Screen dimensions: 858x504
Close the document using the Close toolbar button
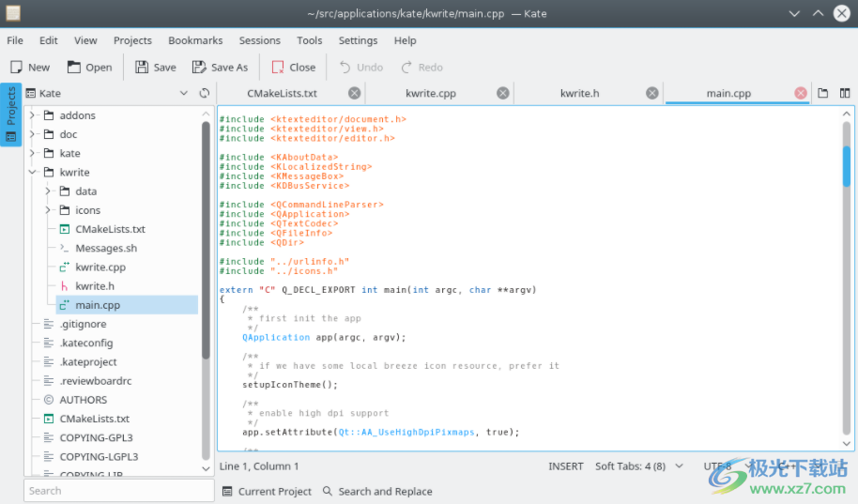tap(294, 68)
